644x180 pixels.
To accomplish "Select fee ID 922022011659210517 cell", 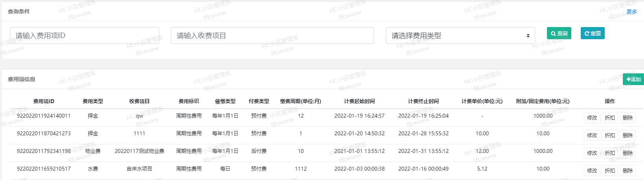I will click(44, 169).
